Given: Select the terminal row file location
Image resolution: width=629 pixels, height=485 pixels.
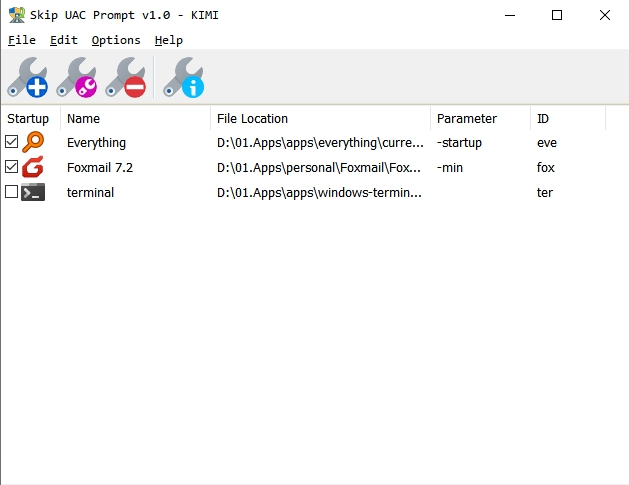Looking at the screenshot, I should pyautogui.click(x=320, y=192).
